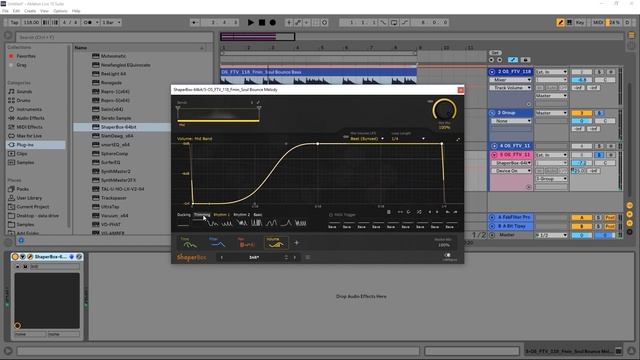
Task: Toggle the MIDI map mode button
Action: pos(598,22)
